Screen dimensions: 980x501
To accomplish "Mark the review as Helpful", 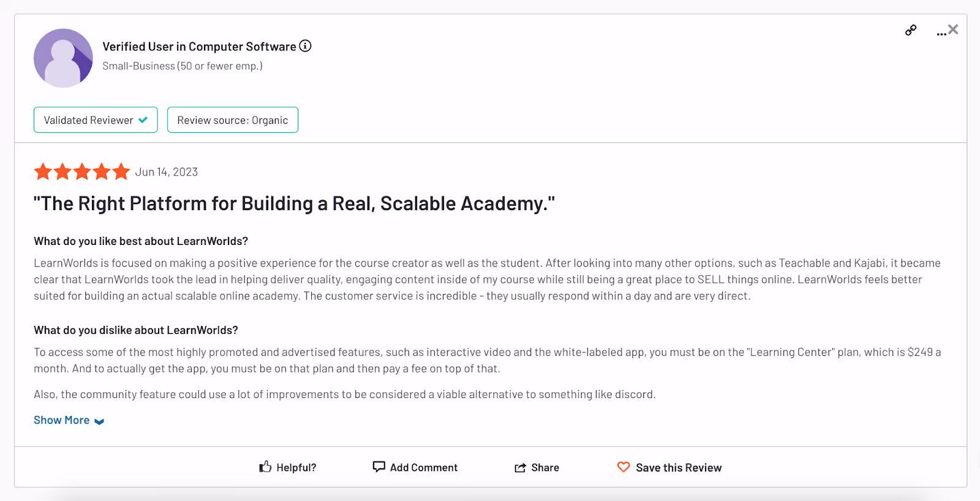I will [288, 467].
